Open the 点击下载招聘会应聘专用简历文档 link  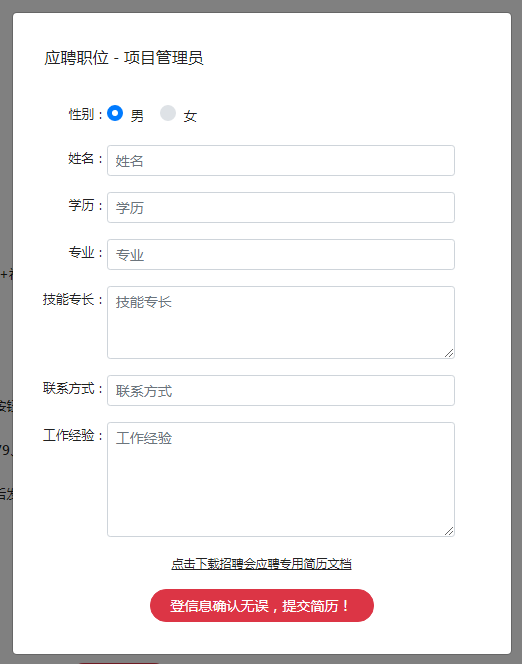(x=261, y=564)
